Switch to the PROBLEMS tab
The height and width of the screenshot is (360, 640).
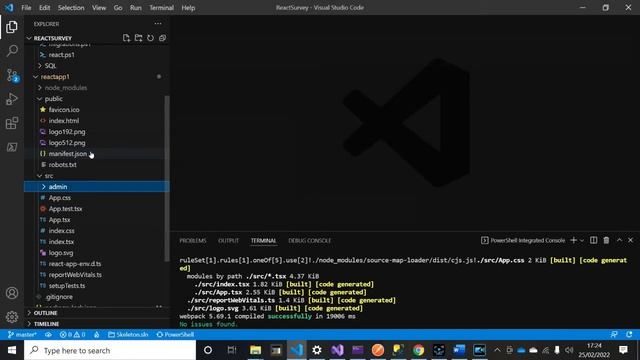tap(193, 241)
